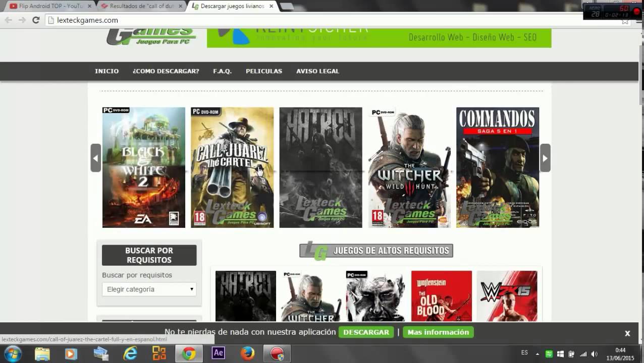This screenshot has width=644, height=363.
Task: Switch to the 'Resultados de call of dut' tab
Action: pyautogui.click(x=141, y=7)
